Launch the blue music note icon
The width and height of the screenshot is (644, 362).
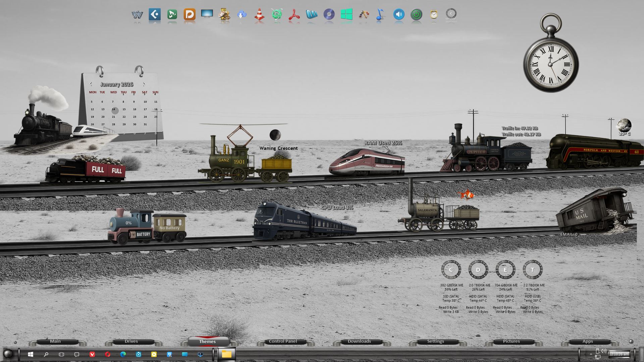click(380, 14)
